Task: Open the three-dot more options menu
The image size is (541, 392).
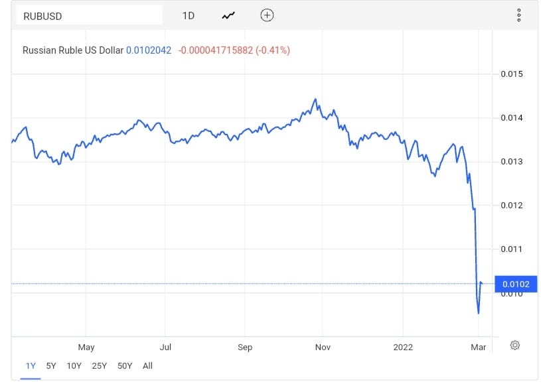Action: pos(518,15)
